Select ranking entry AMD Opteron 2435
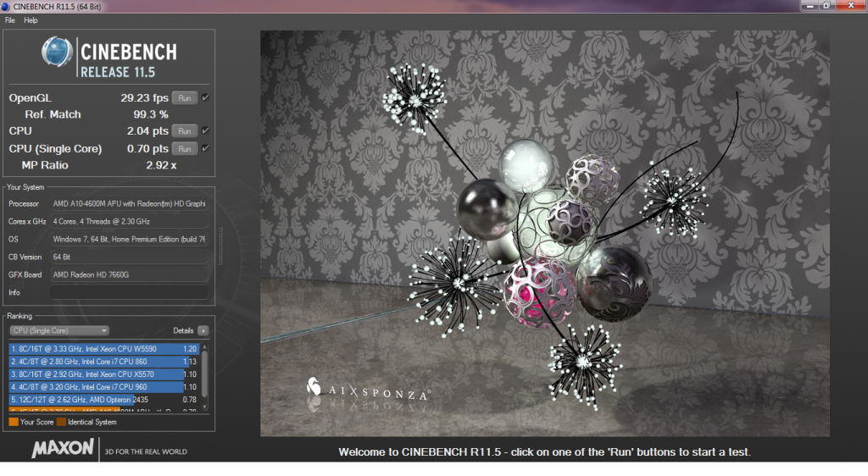Viewport: 868px width, 476px height. point(104,400)
